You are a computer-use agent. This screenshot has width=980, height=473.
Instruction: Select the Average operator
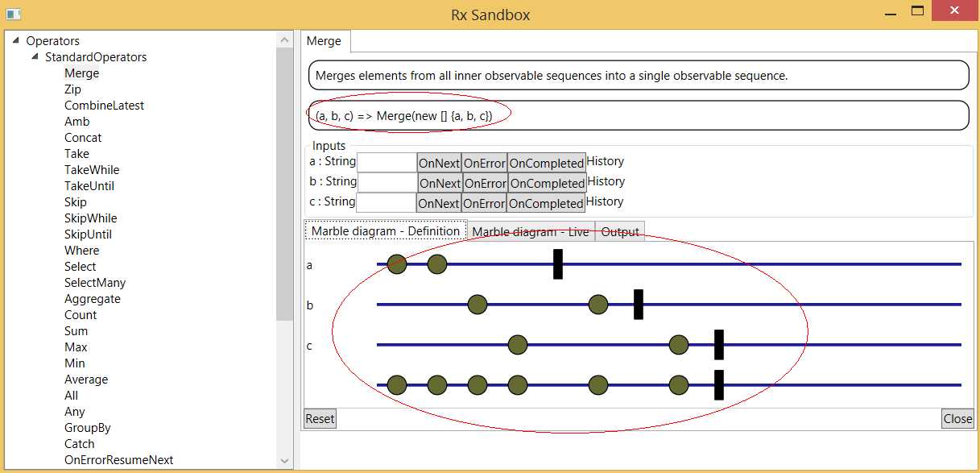86,380
